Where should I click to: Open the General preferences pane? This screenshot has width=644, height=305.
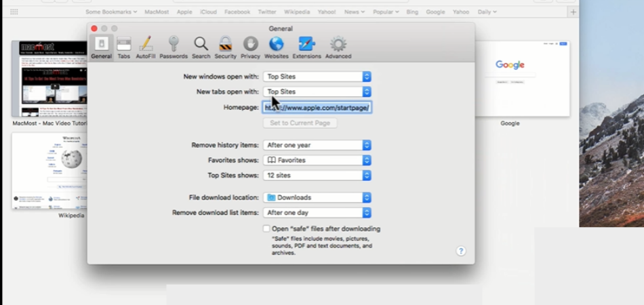point(102,47)
